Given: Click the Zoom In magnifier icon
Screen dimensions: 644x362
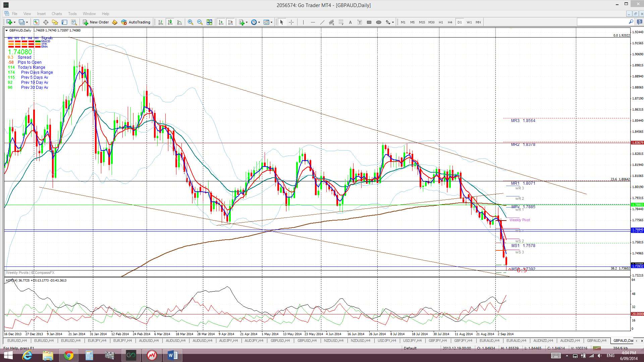Looking at the screenshot, I should (191, 22).
